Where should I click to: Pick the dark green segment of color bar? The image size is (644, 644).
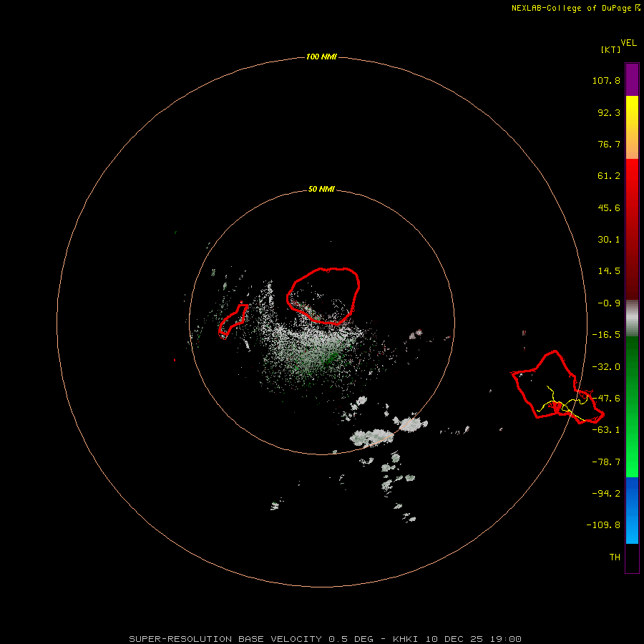tap(632, 406)
